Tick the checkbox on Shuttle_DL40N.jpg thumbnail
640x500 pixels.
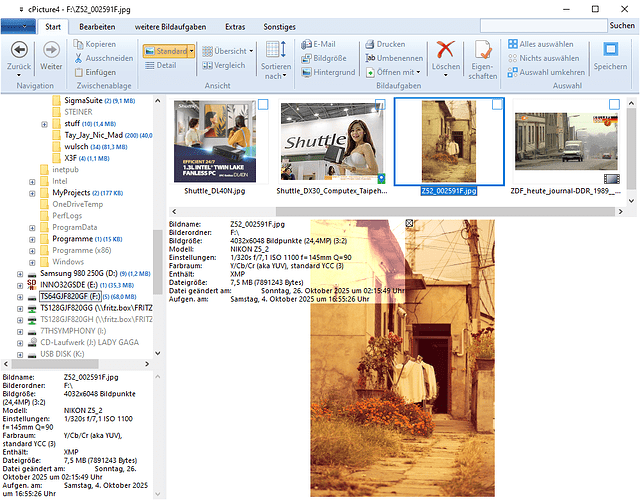[x=263, y=105]
